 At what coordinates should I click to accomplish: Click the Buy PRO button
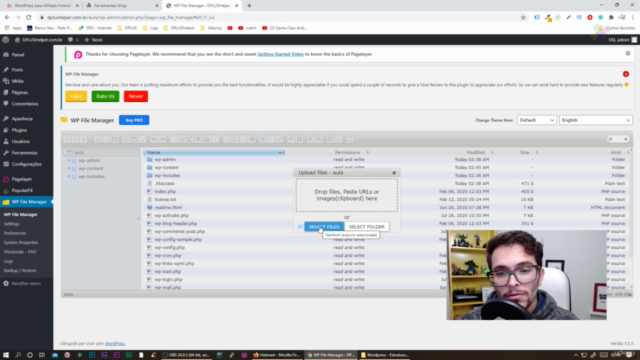(134, 120)
